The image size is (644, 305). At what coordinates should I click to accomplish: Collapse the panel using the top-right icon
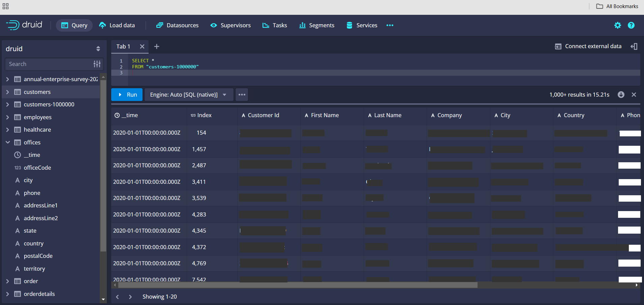(x=634, y=46)
